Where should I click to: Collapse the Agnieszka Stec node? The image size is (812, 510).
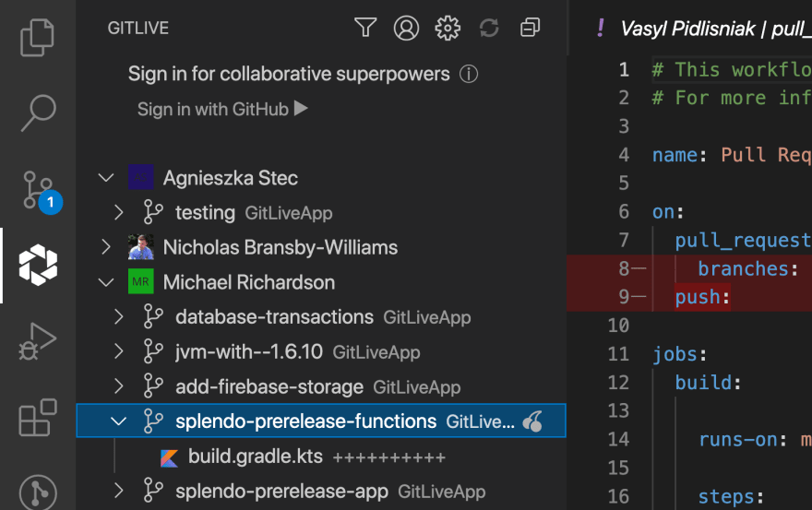(106, 178)
